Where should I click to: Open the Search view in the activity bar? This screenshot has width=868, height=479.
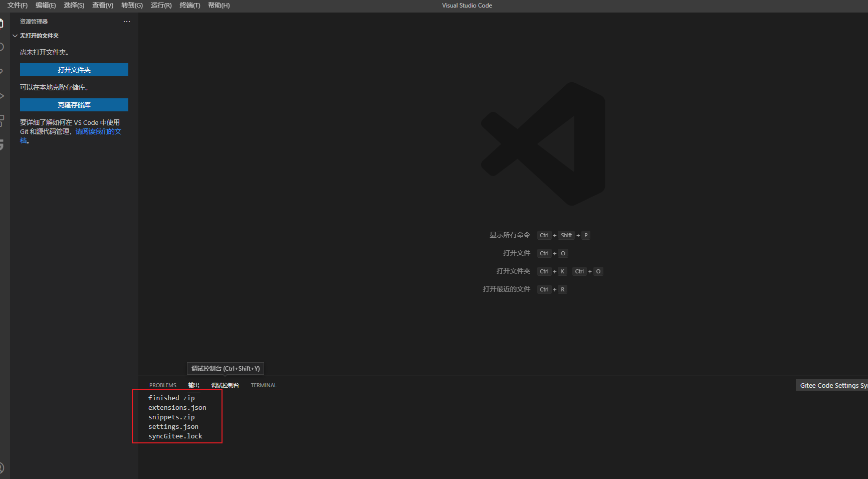tap(2, 47)
